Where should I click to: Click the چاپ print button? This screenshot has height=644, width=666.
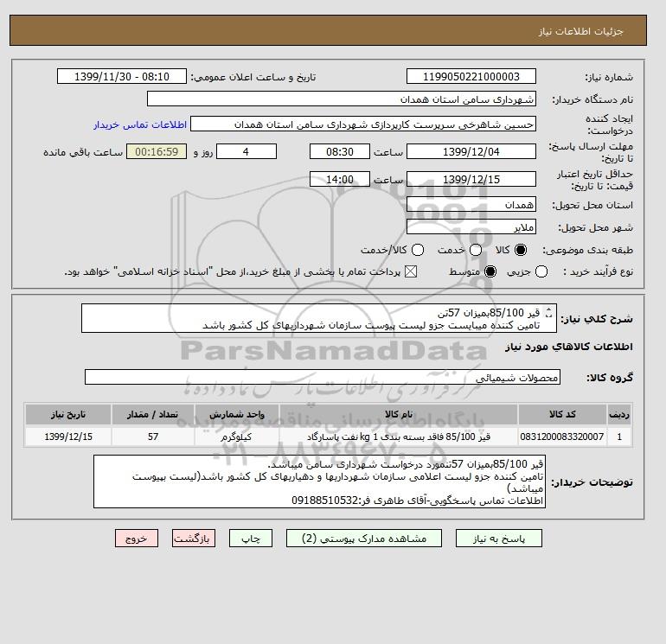(x=251, y=539)
